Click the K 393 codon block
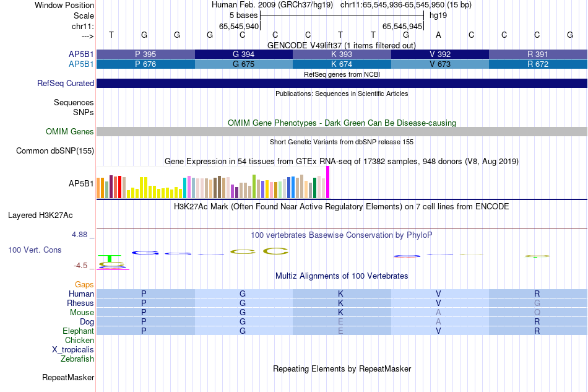Viewport: 588px width, 392px height. point(342,54)
